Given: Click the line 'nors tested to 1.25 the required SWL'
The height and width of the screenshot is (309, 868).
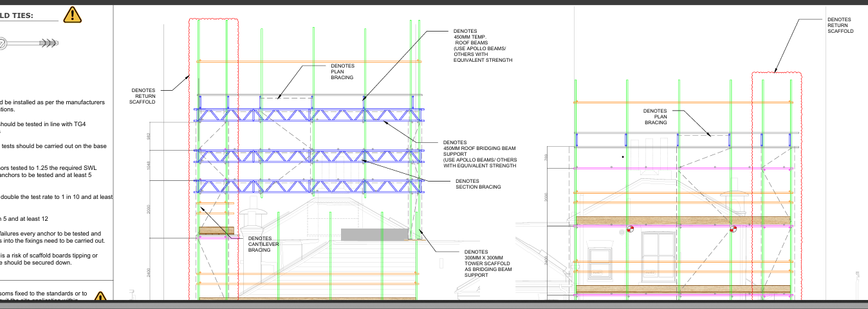Looking at the screenshot, I should pyautogui.click(x=49, y=167).
